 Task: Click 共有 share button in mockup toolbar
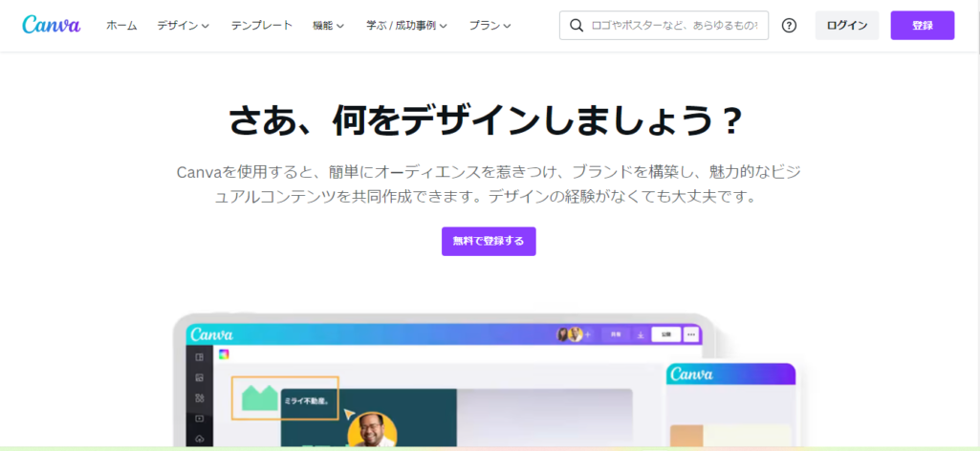click(616, 334)
